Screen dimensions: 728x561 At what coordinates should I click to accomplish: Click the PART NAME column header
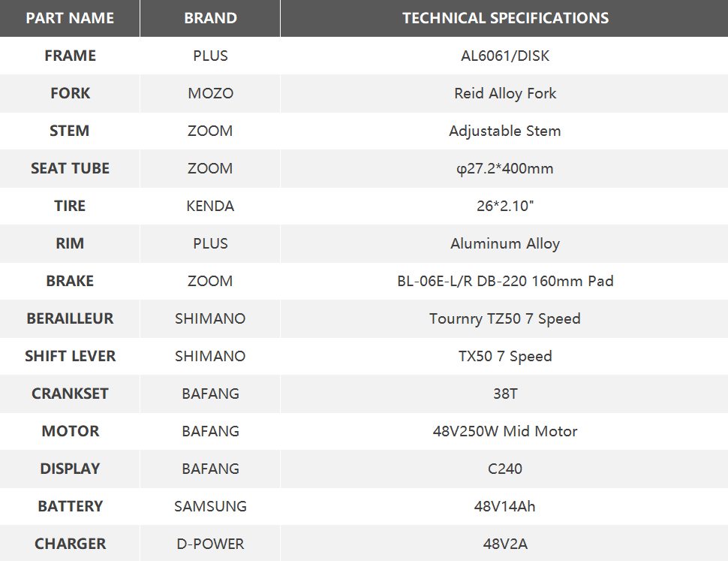[70, 18]
